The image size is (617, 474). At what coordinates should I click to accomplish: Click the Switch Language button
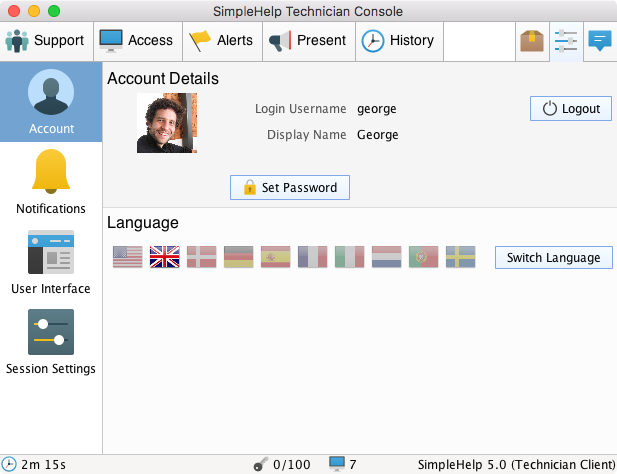point(554,258)
